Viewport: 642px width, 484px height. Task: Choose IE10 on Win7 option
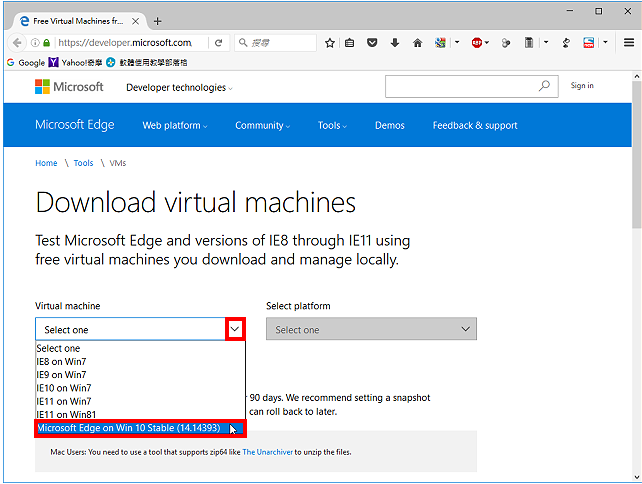[x=140, y=388]
